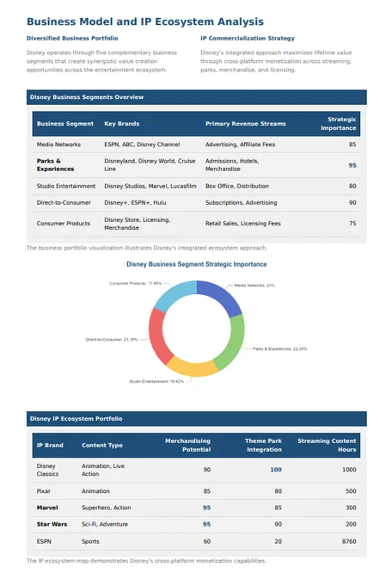Click the "Retail Sales, Licensing Fees" cell
392x585 pixels.
[242, 224]
